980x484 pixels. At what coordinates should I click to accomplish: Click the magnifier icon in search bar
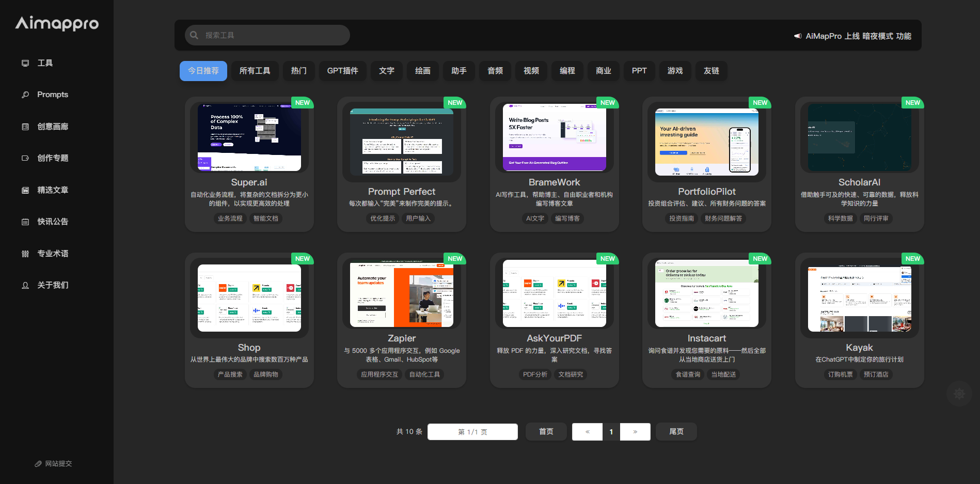coord(194,35)
